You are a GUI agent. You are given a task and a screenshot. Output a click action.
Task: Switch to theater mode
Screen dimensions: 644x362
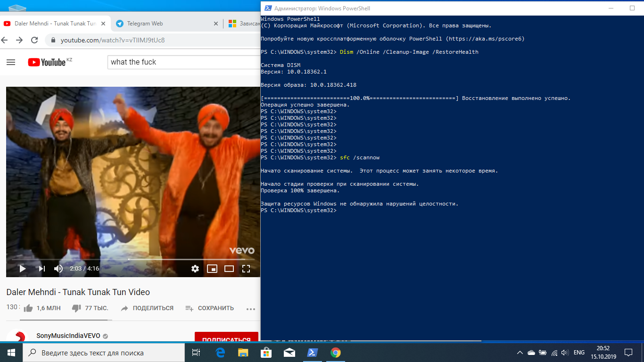click(x=229, y=269)
